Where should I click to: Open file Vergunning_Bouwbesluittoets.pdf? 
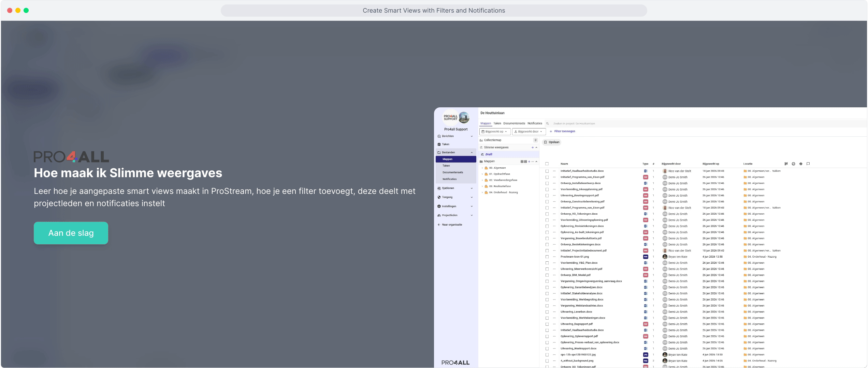tap(581, 239)
